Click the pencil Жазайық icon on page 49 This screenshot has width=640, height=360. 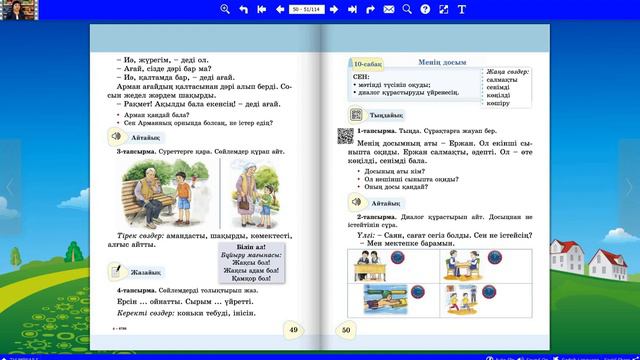click(116, 271)
